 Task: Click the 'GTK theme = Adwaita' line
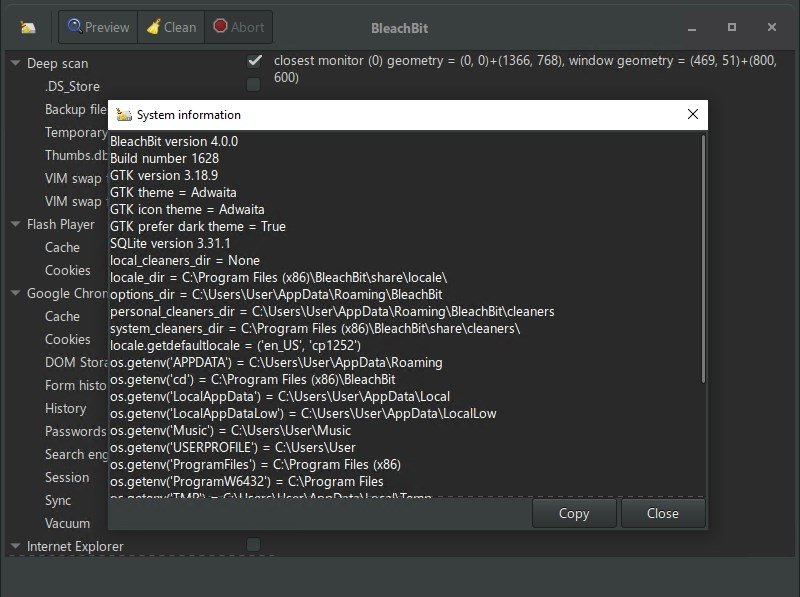(x=173, y=192)
